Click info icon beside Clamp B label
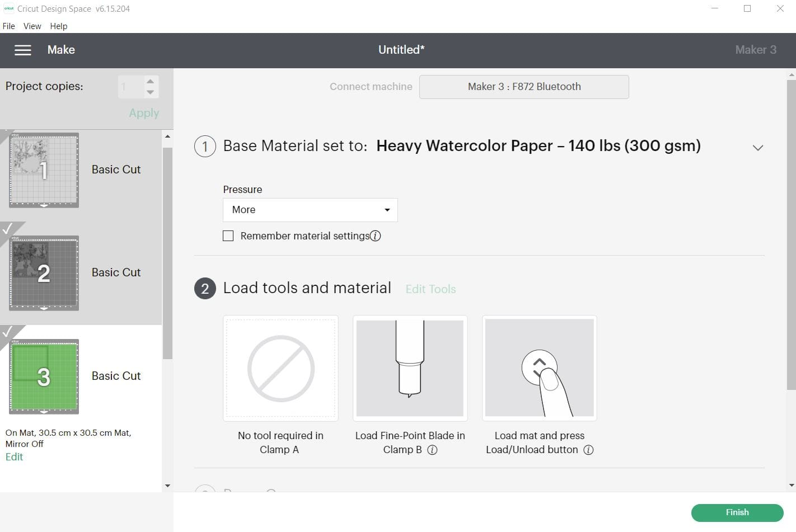Viewport: 796px width, 532px height. pos(432,450)
